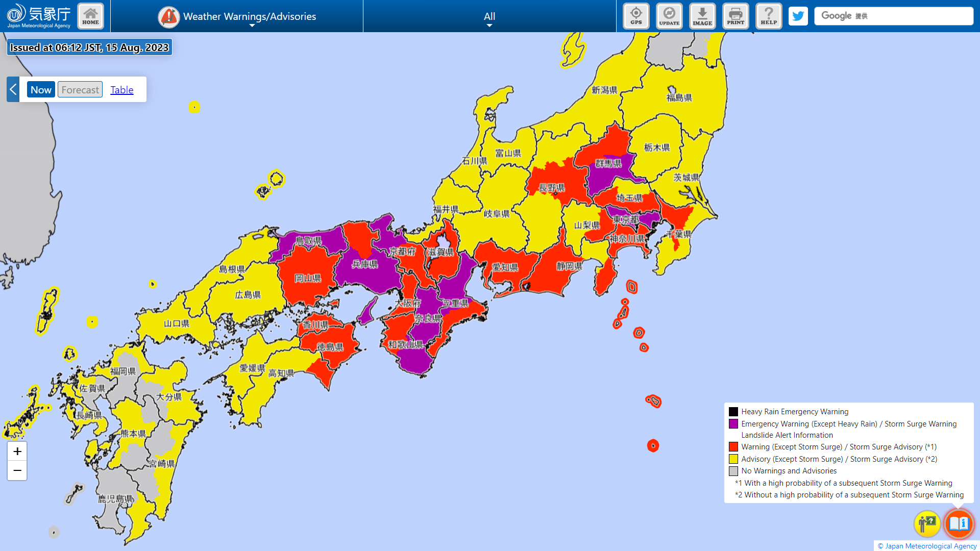Open the All warning type dropdown
The height and width of the screenshot is (551, 980).
(x=489, y=16)
